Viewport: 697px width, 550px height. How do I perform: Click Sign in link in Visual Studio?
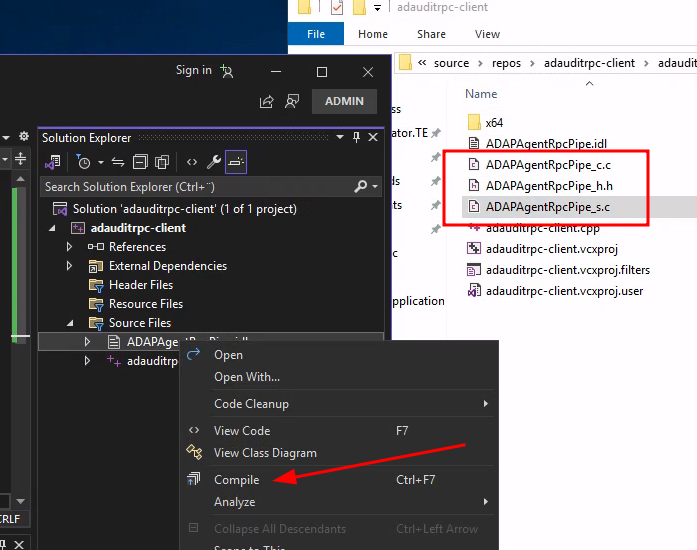coord(194,70)
